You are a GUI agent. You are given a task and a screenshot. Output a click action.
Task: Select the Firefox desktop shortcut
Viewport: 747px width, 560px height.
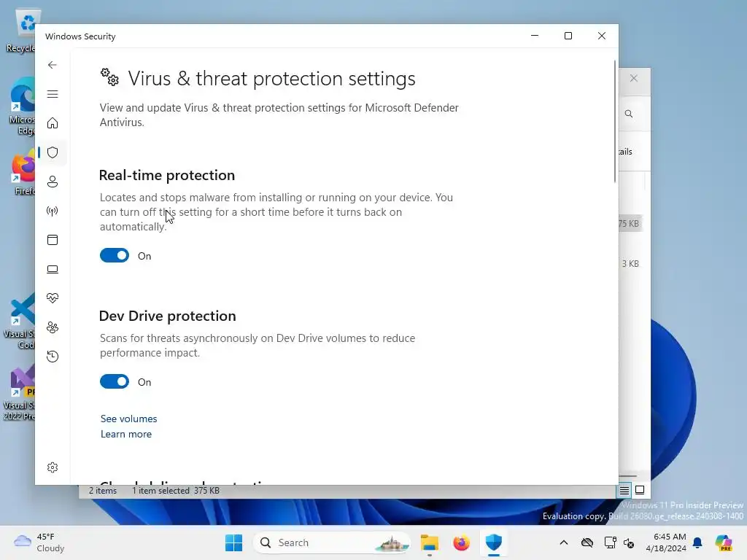click(x=24, y=174)
